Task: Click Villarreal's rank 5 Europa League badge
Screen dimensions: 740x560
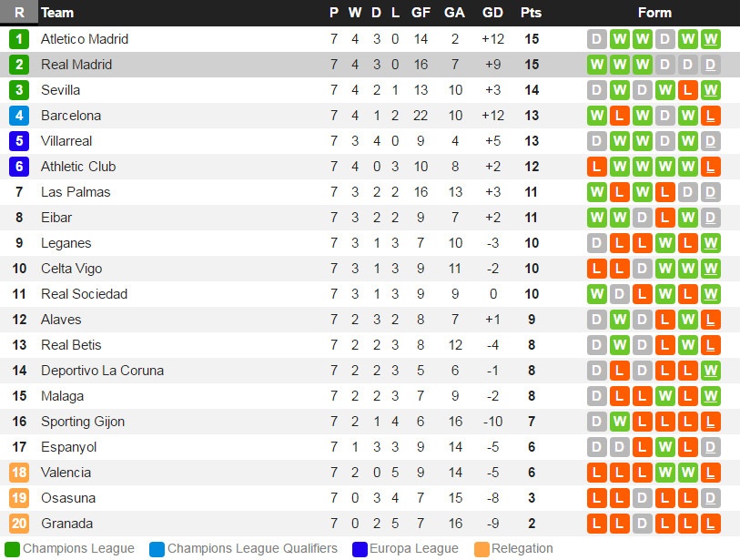Action: [19, 141]
